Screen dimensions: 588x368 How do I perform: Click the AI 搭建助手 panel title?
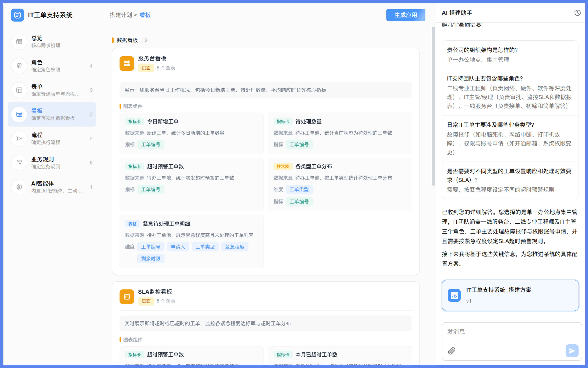(x=457, y=13)
